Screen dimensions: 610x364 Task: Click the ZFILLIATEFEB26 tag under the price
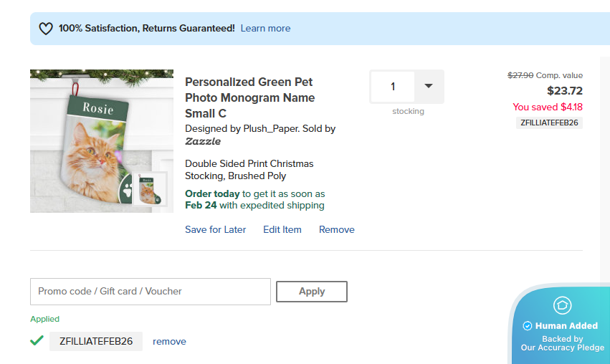tap(549, 123)
